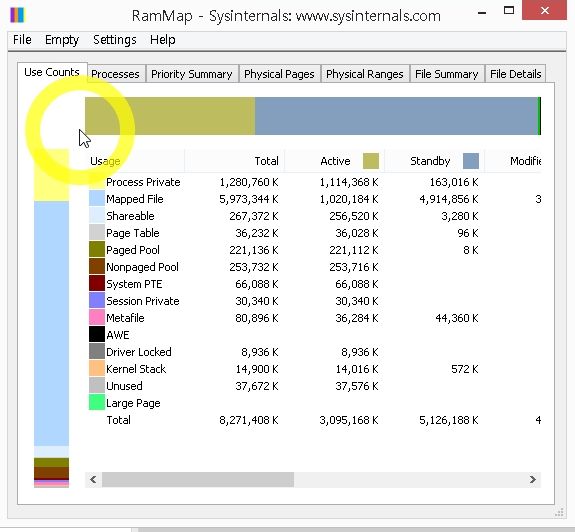Click the Unused color swatch
575x532 pixels.
(97, 385)
